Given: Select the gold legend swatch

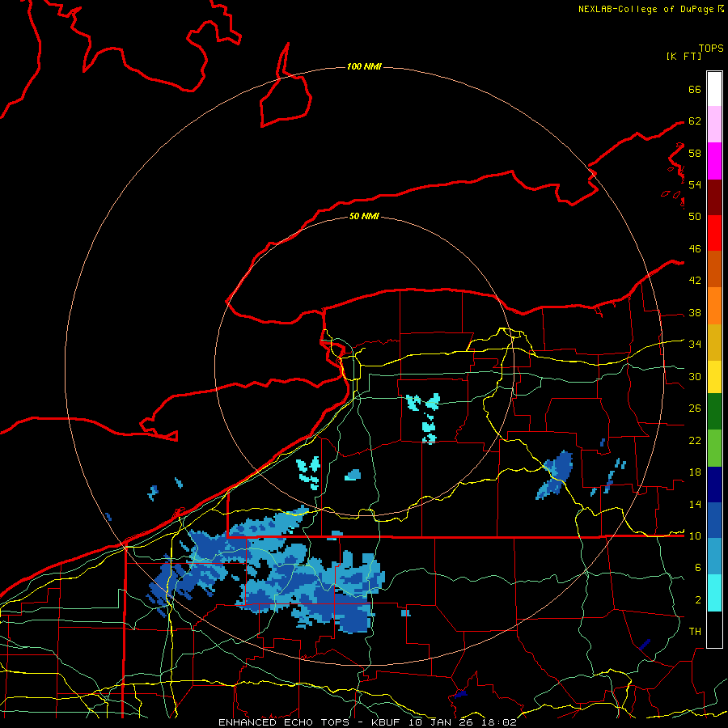Looking at the screenshot, I should [x=714, y=342].
